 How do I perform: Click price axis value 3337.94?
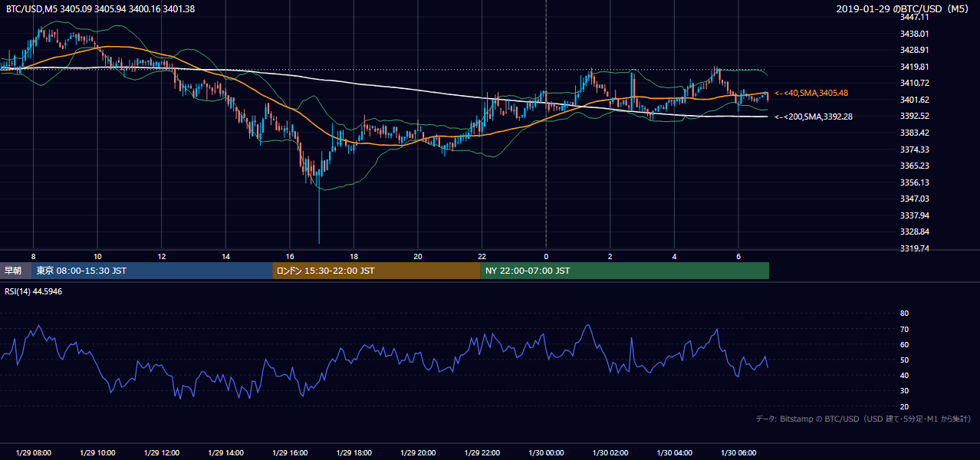point(914,215)
